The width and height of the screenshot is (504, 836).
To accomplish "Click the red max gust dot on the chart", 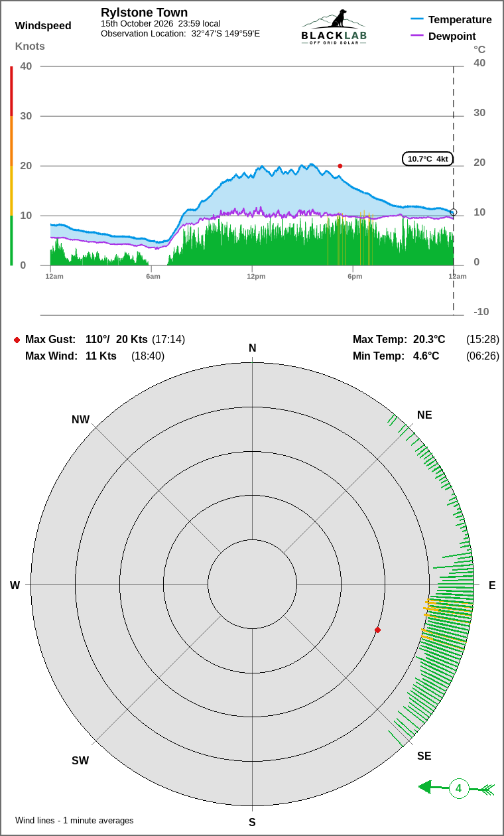I will (x=340, y=166).
